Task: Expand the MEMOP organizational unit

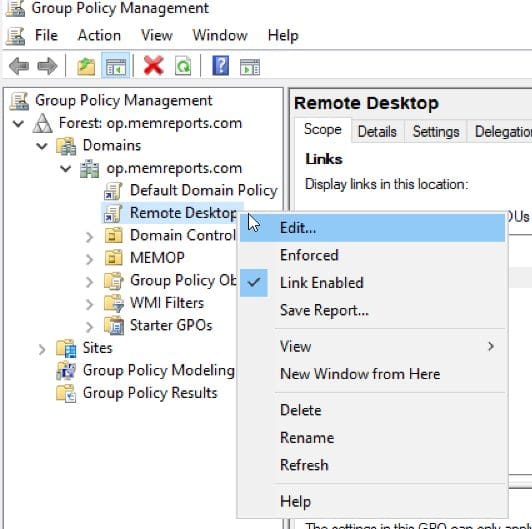Action: pyautogui.click(x=89, y=259)
